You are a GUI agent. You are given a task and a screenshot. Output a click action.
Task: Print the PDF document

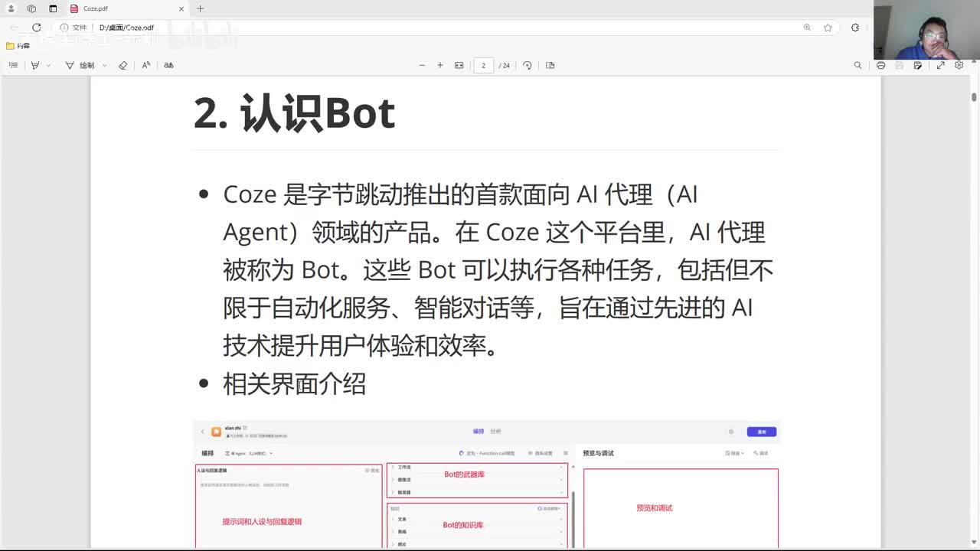tap(880, 65)
